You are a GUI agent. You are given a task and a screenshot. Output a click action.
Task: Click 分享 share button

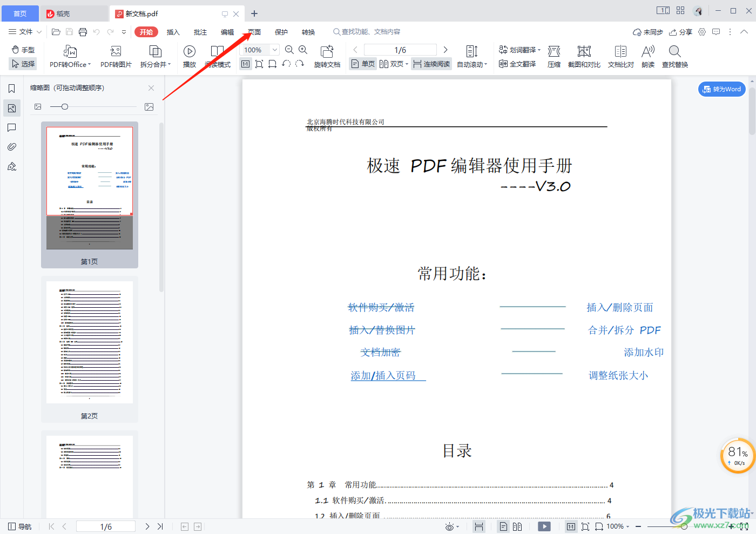pos(680,32)
